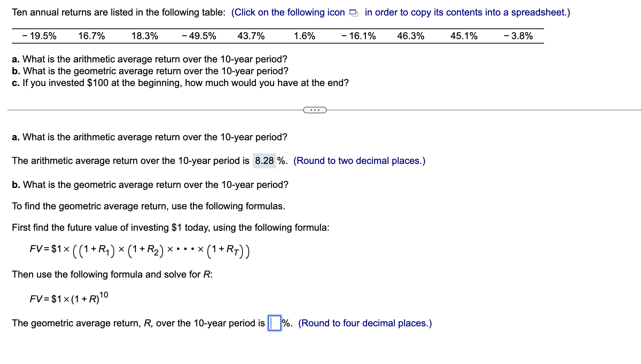The height and width of the screenshot is (364, 641).
Task: Select the highlighted 8.28 answer value
Action: click(x=264, y=161)
